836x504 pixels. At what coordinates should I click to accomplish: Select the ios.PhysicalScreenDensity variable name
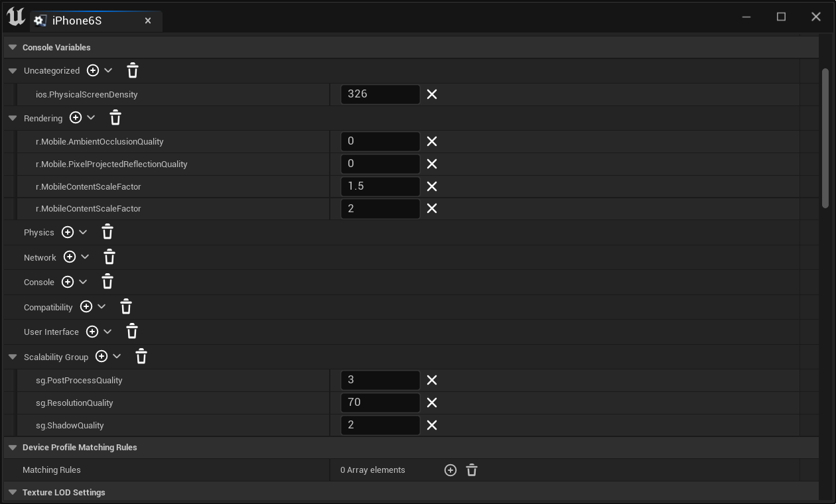[87, 95]
